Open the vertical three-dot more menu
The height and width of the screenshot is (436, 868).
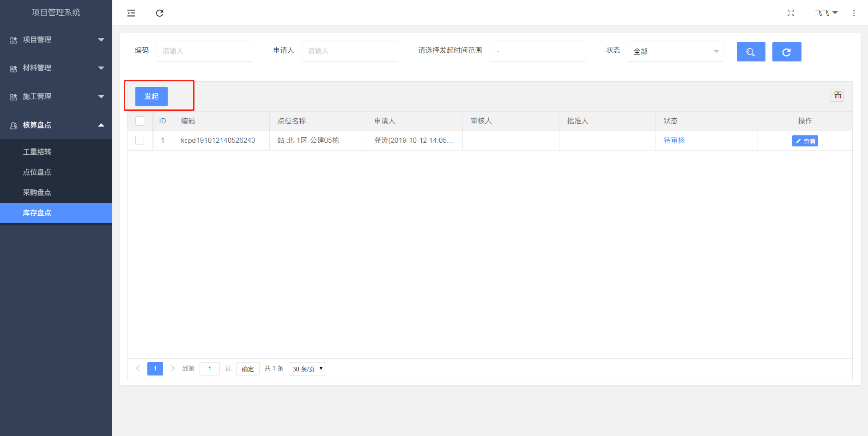tap(854, 13)
